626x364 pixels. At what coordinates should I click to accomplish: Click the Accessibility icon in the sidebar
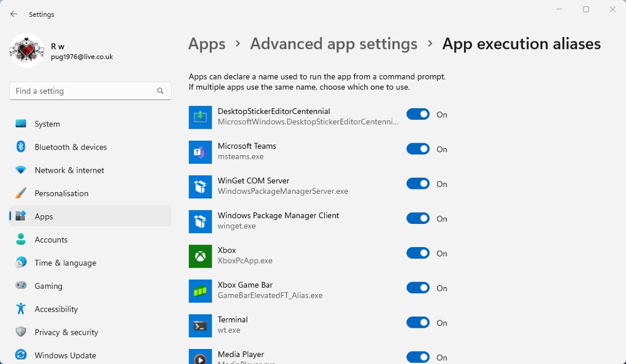tap(22, 309)
